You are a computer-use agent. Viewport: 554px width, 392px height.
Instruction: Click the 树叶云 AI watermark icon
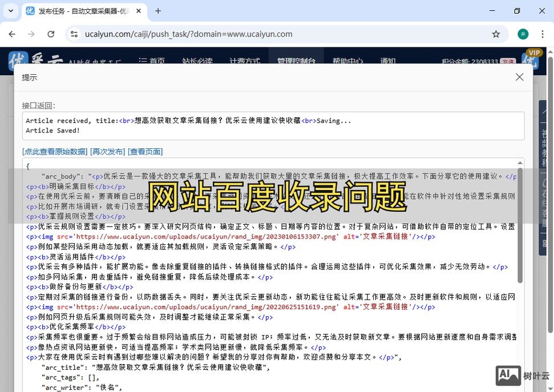tap(508, 375)
